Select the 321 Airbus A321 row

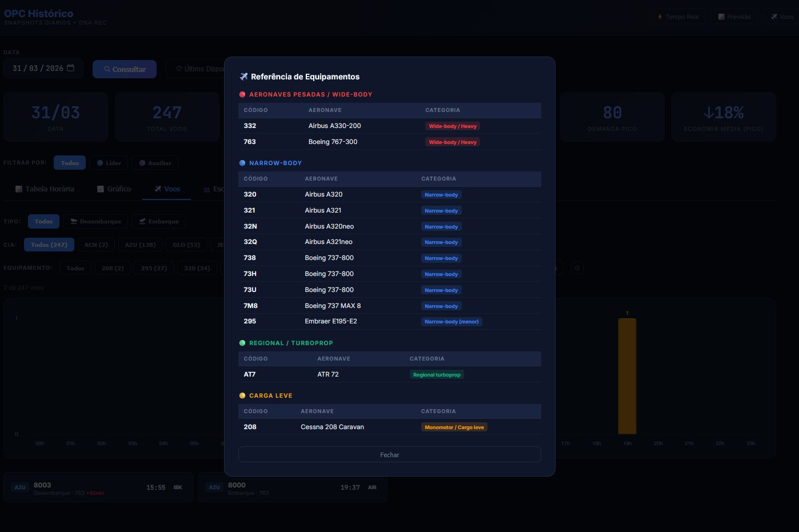coord(389,210)
